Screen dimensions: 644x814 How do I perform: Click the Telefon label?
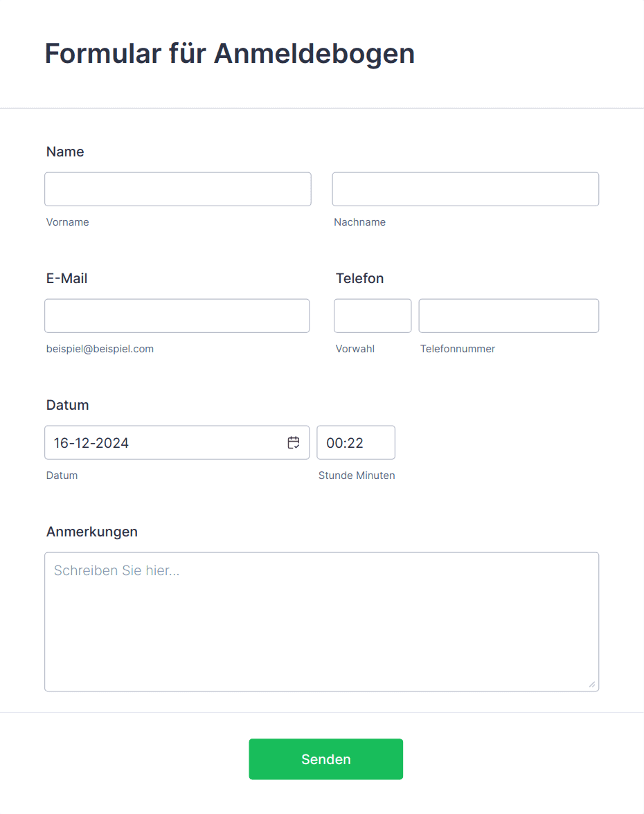[360, 278]
